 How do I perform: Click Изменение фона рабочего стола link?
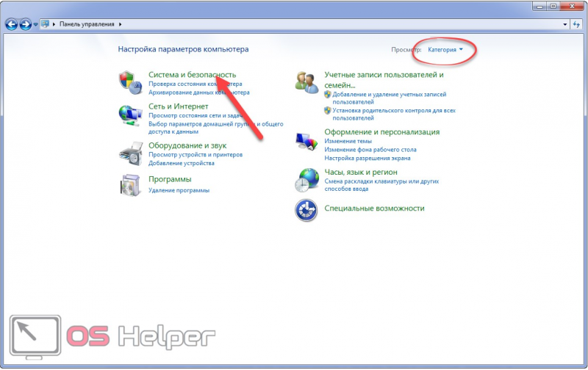point(370,150)
